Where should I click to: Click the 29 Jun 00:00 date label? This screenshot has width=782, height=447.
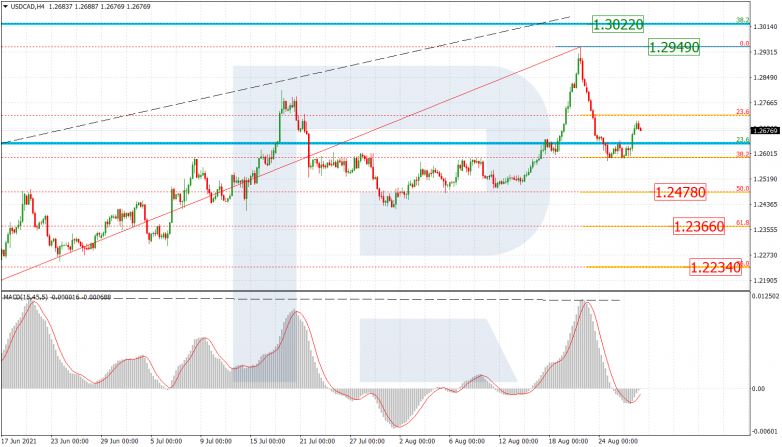click(x=119, y=442)
